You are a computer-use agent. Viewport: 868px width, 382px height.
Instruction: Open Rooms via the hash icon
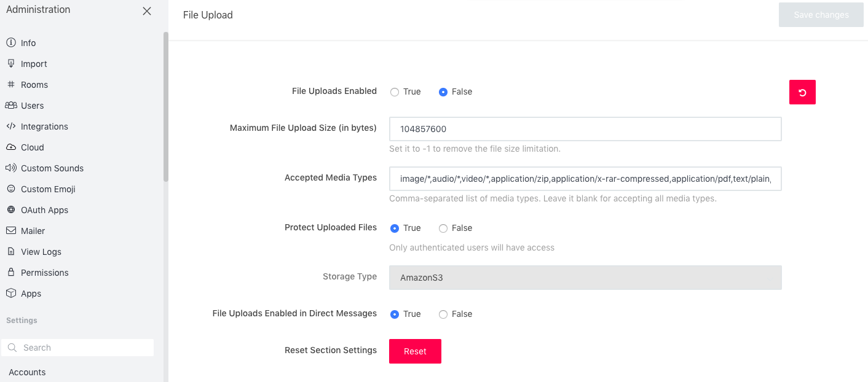[10, 84]
